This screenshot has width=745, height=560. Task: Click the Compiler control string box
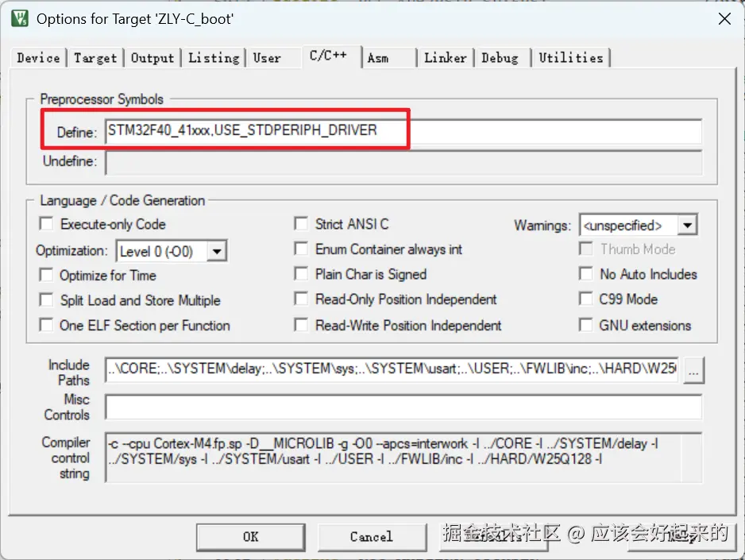[x=403, y=458]
